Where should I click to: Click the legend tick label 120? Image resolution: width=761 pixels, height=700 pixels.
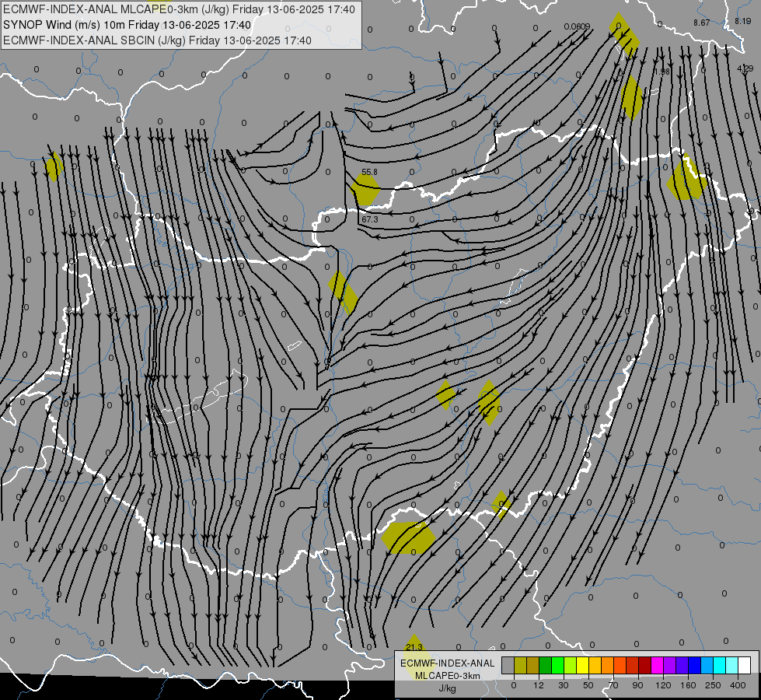(x=664, y=685)
